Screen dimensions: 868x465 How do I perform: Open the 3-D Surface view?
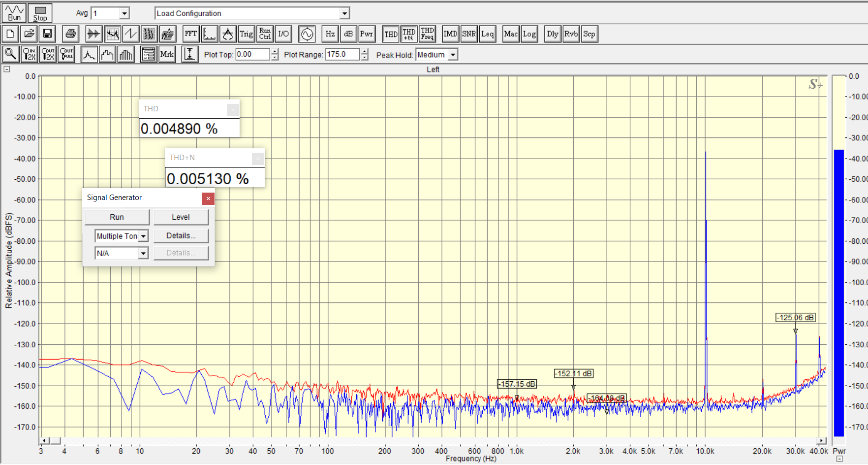168,34
